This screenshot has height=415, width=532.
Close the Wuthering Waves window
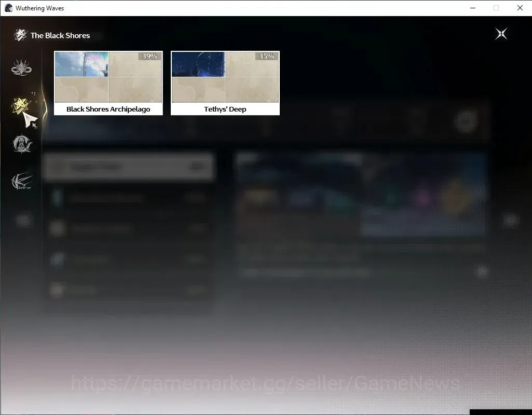click(520, 8)
